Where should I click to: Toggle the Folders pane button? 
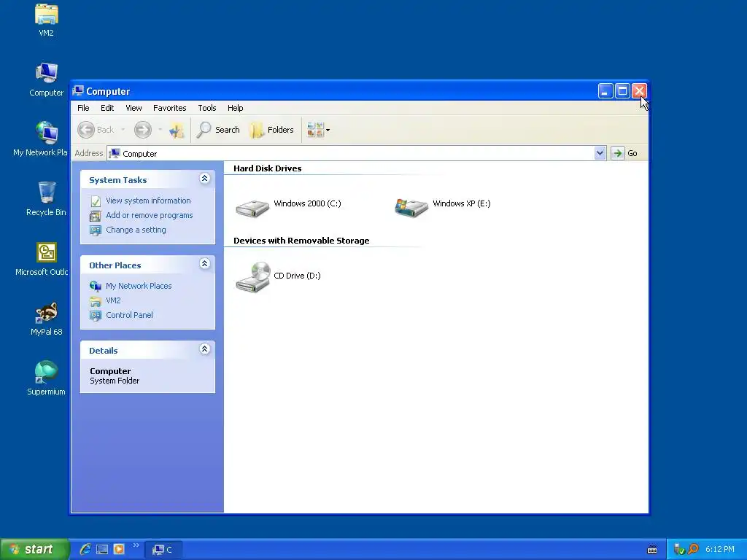272,130
